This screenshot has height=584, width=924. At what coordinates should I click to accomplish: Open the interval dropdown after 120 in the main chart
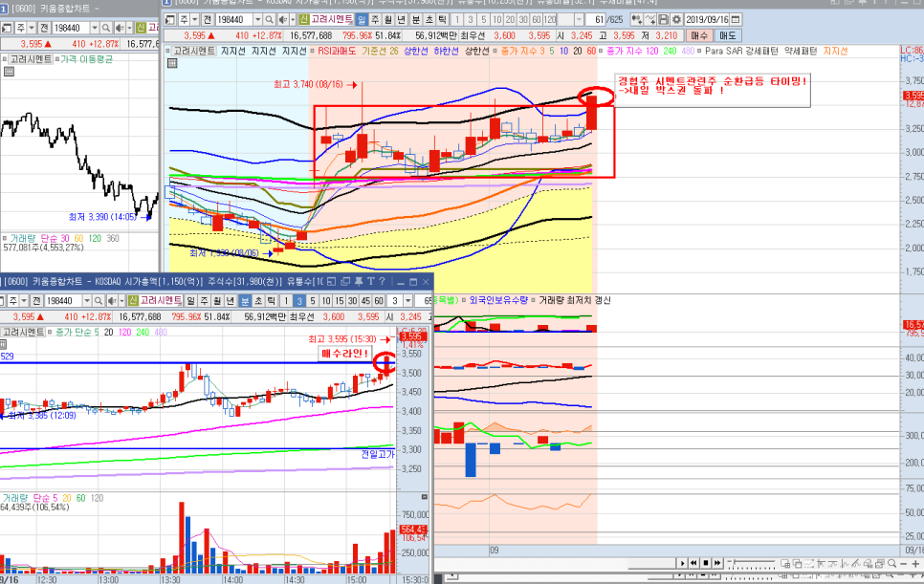pos(580,19)
